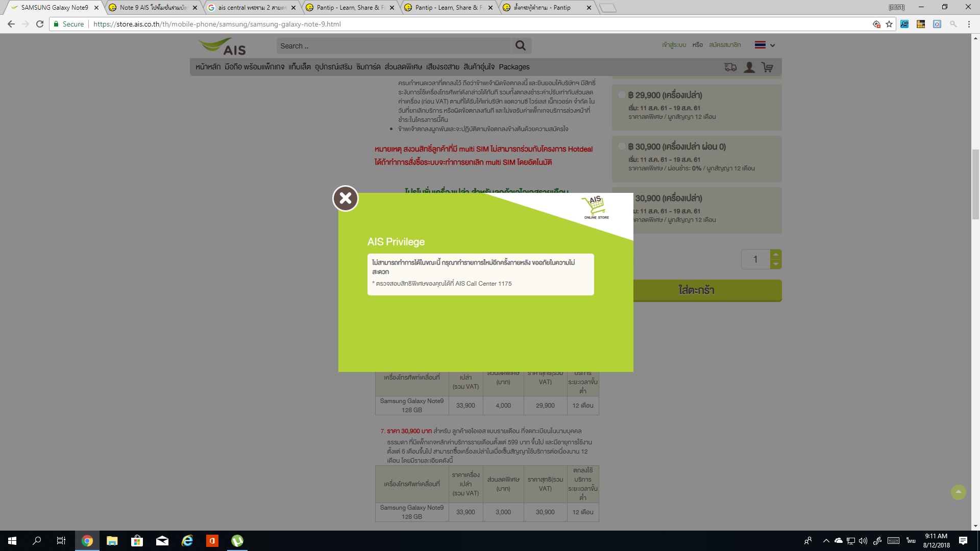Image resolution: width=980 pixels, height=551 pixels.
Task: Open the Packages menu item
Action: click(x=514, y=67)
